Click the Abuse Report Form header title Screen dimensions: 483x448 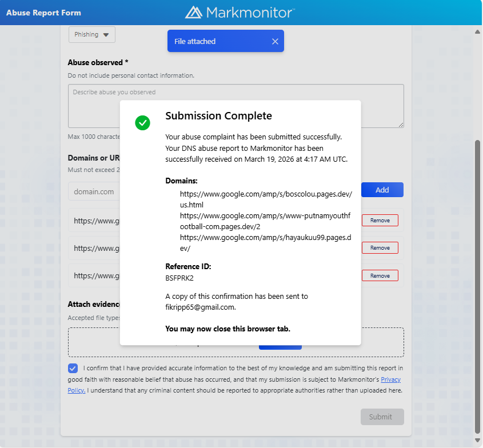pyautogui.click(x=44, y=13)
